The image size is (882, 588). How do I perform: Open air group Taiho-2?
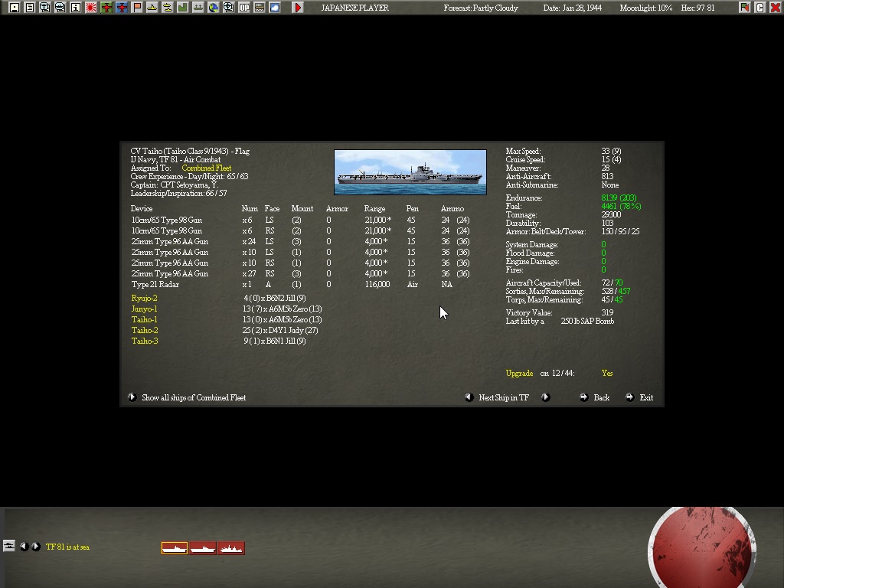[145, 330]
